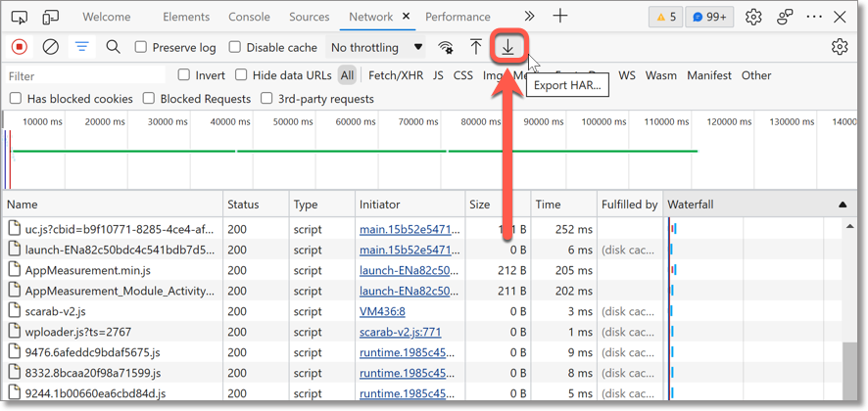The width and height of the screenshot is (868, 411).
Task: Toggle the filter funnel icon
Action: click(x=82, y=47)
